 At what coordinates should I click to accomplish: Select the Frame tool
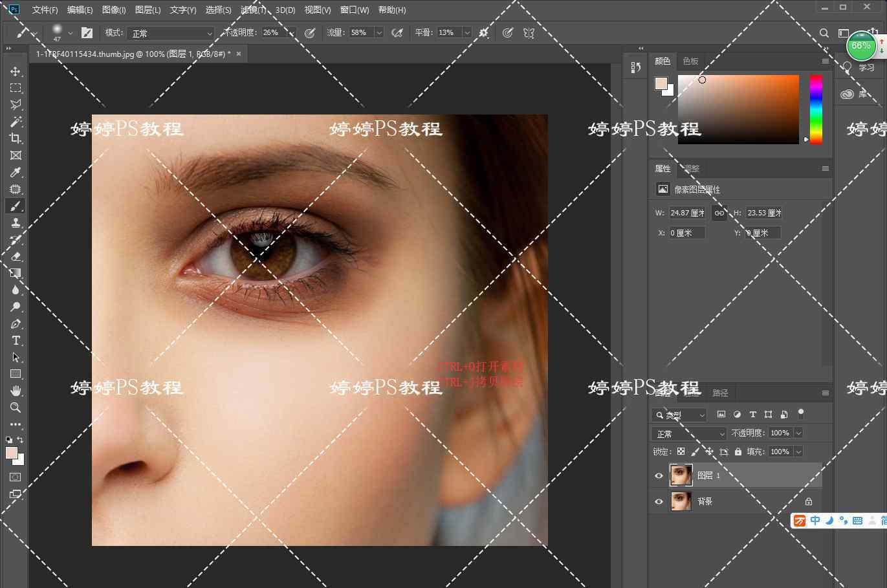16,155
